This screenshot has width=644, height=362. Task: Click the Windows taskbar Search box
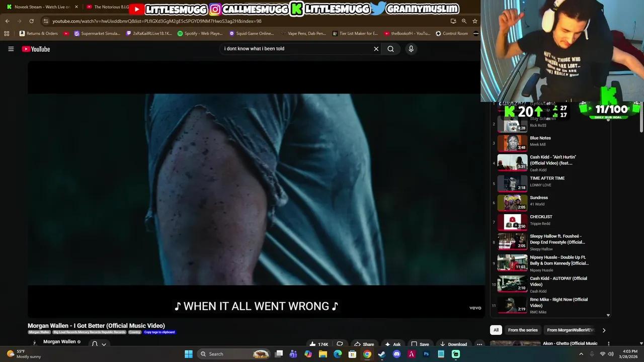(x=234, y=354)
